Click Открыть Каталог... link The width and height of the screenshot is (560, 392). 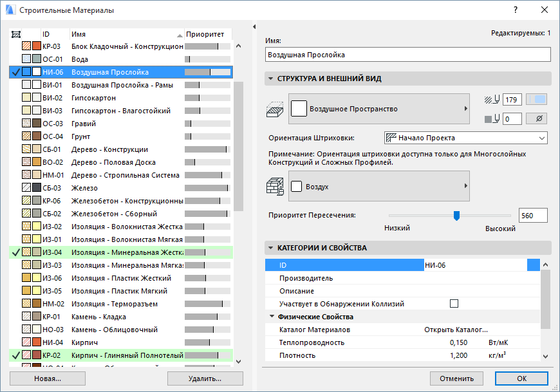456,330
